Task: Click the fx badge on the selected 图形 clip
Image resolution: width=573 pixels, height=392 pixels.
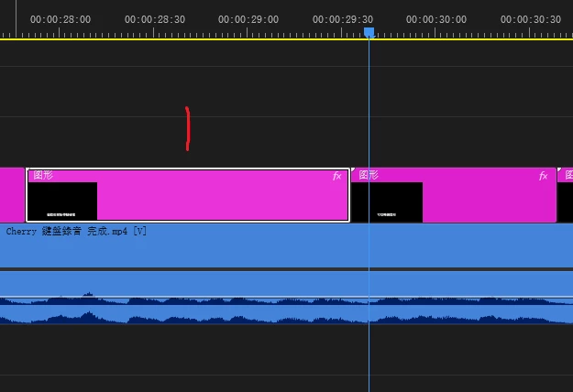Action: [x=337, y=176]
